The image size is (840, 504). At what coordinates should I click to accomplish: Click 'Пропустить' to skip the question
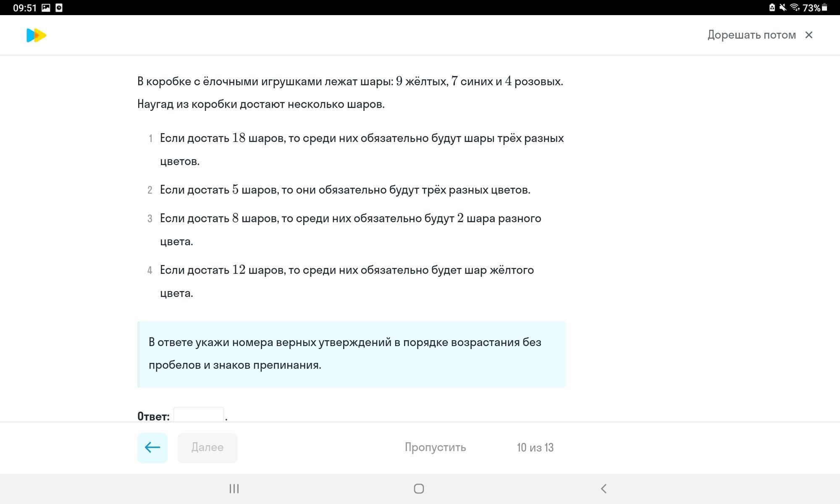pyautogui.click(x=435, y=447)
